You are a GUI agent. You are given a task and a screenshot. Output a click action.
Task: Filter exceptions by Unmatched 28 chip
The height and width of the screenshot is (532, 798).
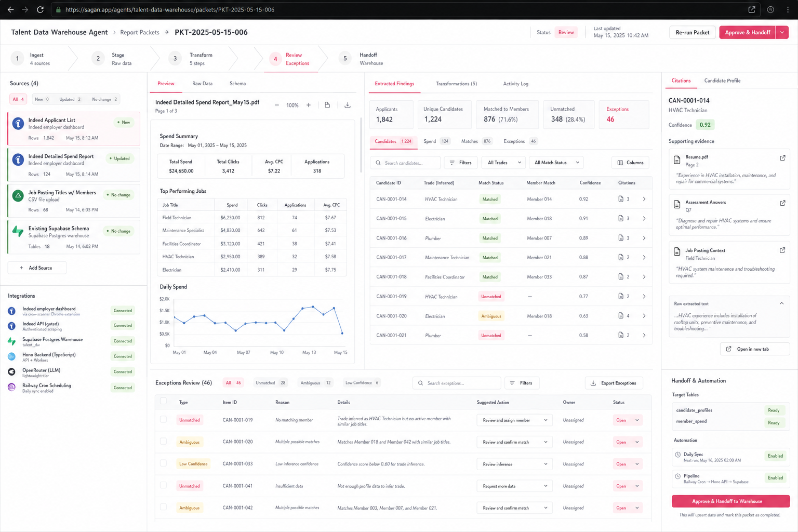coord(271,383)
